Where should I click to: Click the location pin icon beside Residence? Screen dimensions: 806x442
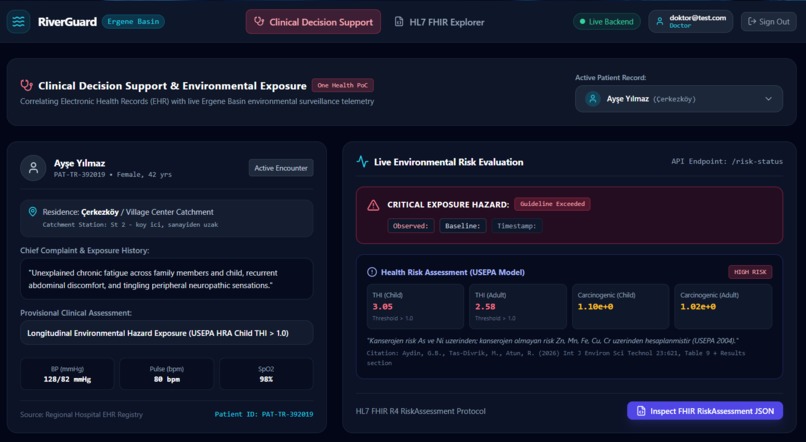32,212
